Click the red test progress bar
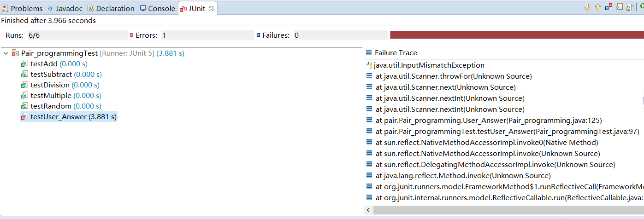 click(x=516, y=35)
